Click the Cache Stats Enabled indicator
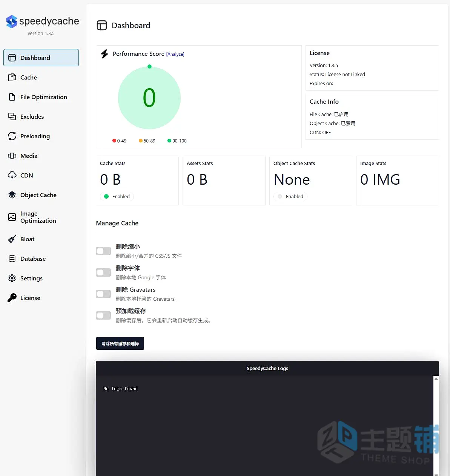The image size is (450, 476). (117, 196)
